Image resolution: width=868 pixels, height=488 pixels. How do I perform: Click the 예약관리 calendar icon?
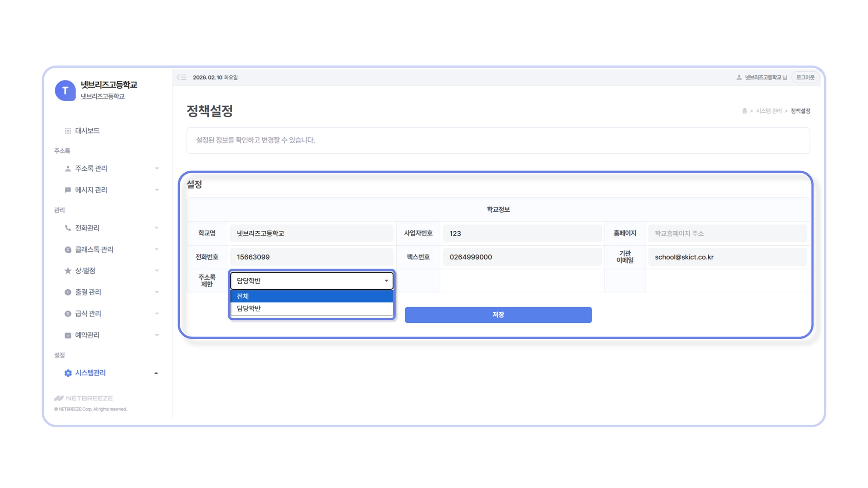tap(68, 335)
